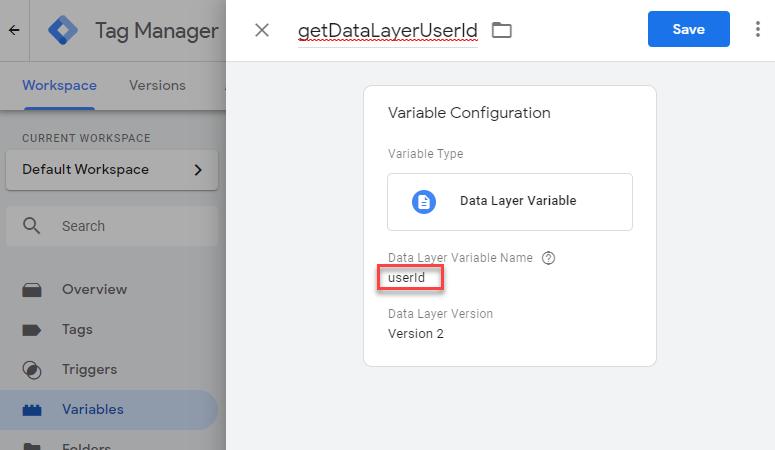775x450 pixels.
Task: Click the Tags label icon
Action: tap(32, 330)
